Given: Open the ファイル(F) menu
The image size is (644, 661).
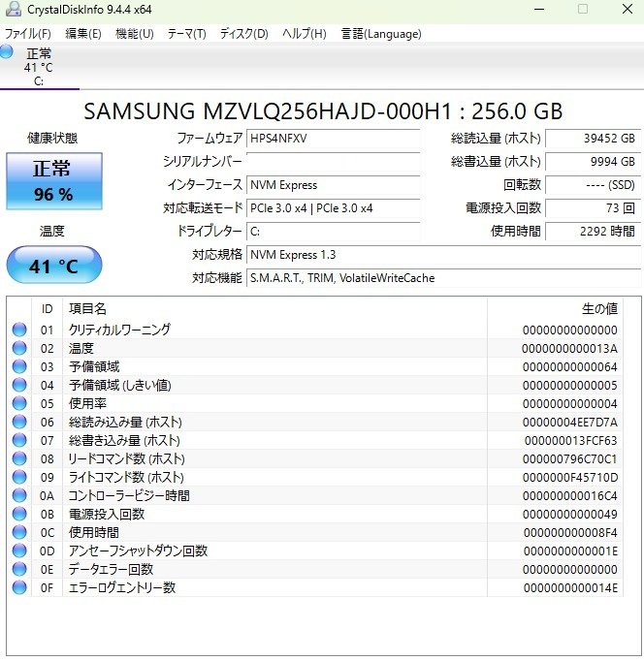Looking at the screenshot, I should point(28,34).
